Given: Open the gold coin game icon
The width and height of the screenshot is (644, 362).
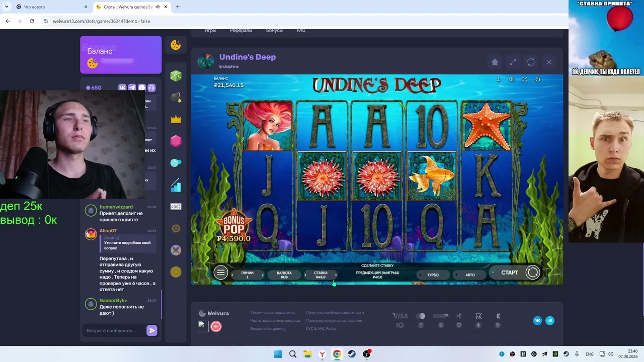Looking at the screenshot, I should click(176, 272).
